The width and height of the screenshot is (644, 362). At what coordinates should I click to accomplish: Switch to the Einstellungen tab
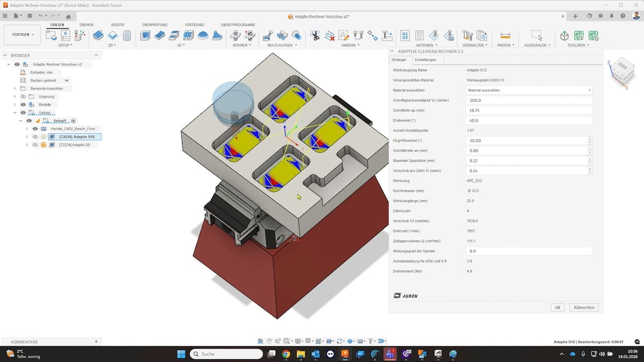point(426,60)
